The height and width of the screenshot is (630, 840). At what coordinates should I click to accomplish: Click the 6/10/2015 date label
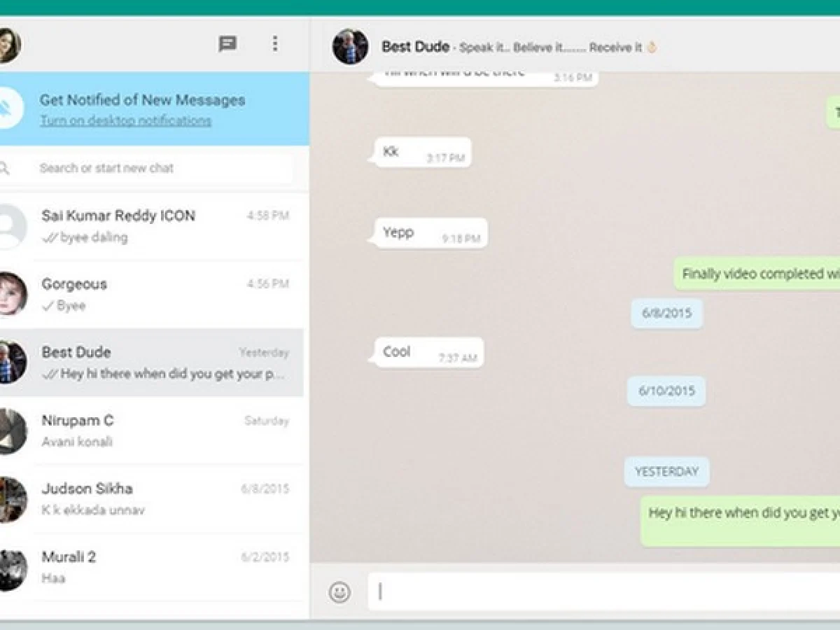tap(666, 391)
